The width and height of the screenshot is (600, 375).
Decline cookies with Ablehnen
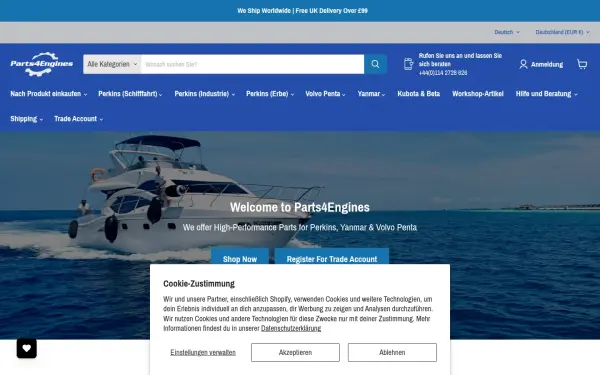pos(392,352)
